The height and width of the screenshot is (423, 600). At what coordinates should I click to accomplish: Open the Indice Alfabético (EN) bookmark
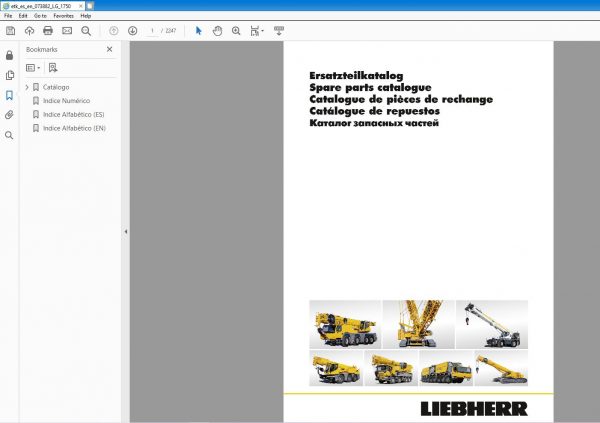pyautogui.click(x=74, y=128)
